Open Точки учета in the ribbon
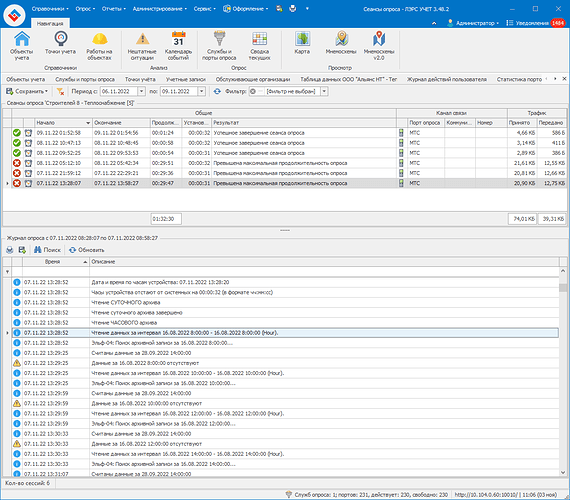 tap(60, 44)
